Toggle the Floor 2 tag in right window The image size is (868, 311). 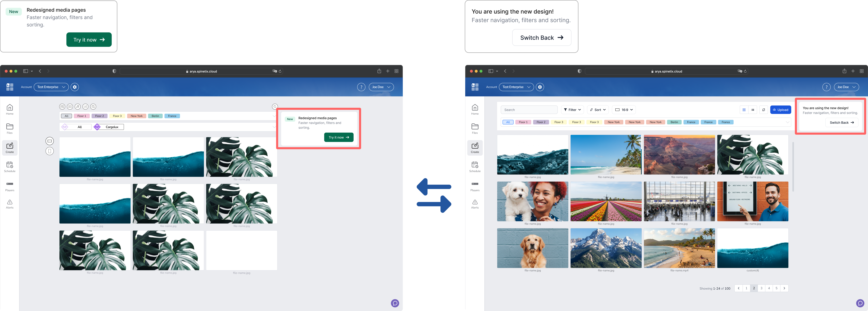click(541, 122)
